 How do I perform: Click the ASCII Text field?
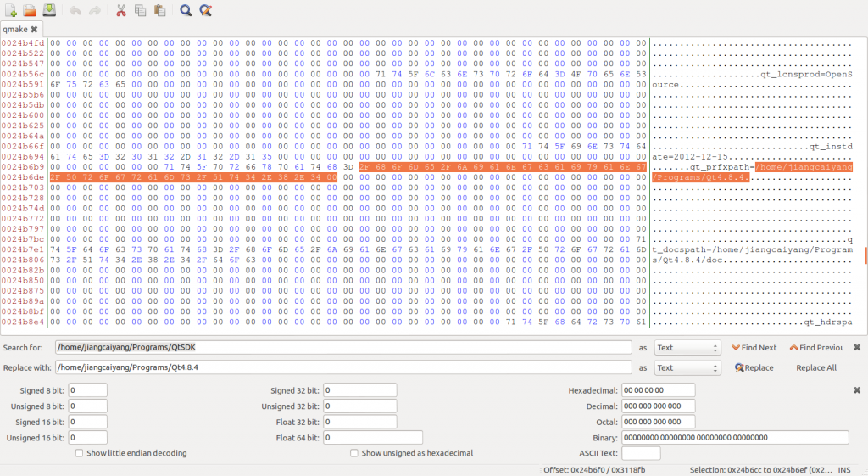pos(641,453)
